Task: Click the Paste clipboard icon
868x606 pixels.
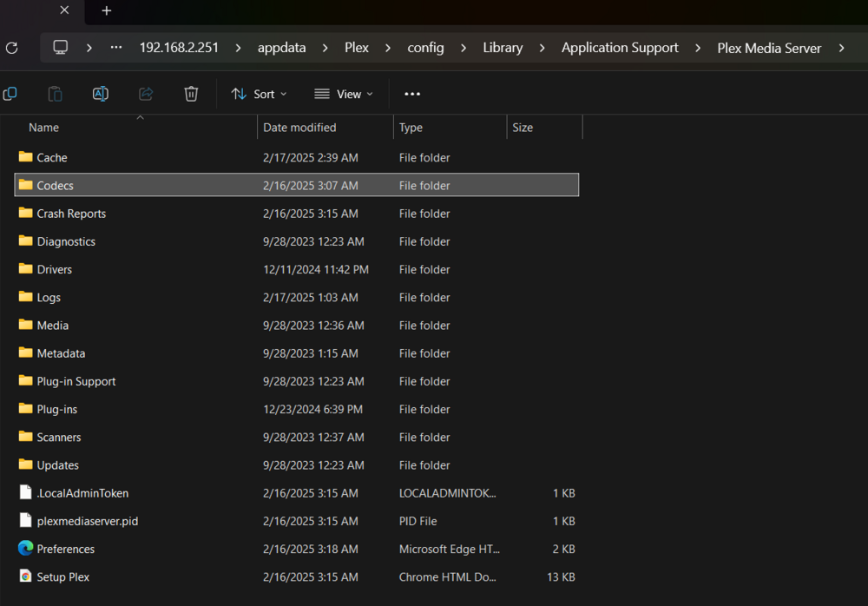Action: (55, 94)
